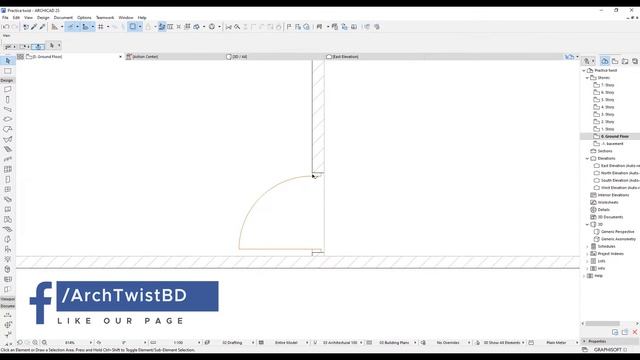Toggle the highlighted Guide Lines button
The width and height of the screenshot is (640, 360).
(x=70, y=27)
